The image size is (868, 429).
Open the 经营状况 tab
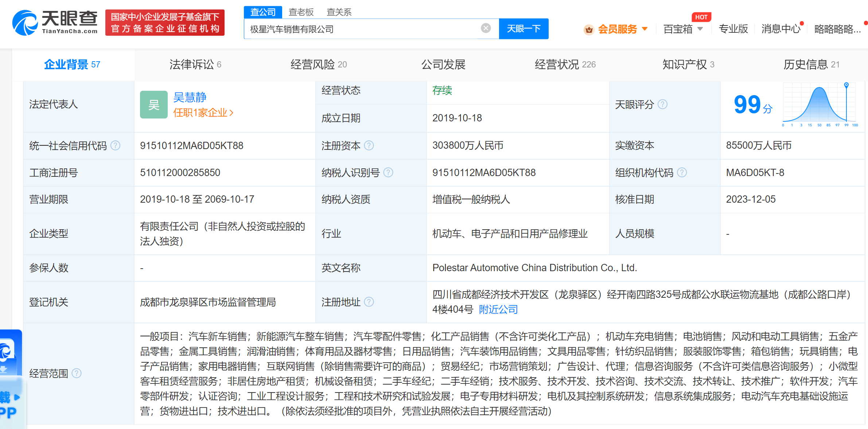pos(565,65)
